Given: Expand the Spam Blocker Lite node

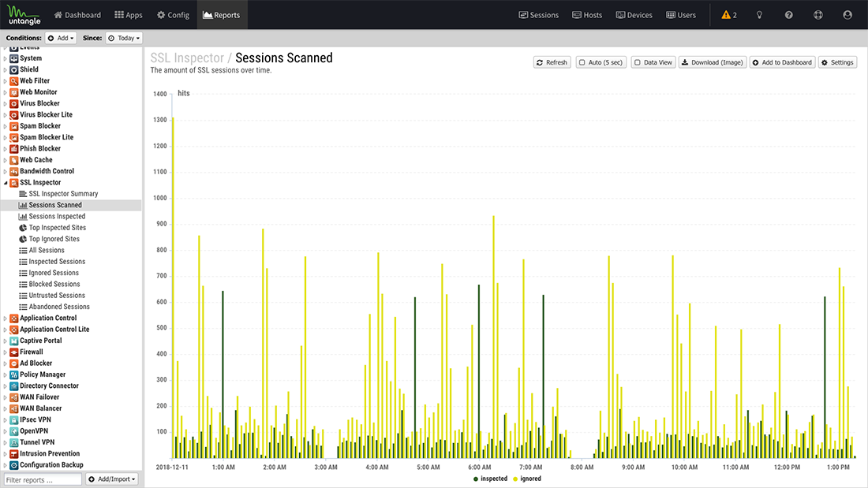Looking at the screenshot, I should coord(6,138).
